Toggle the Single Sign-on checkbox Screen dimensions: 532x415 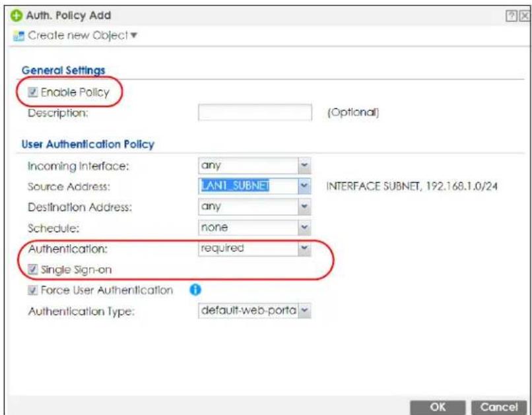pyautogui.click(x=32, y=270)
